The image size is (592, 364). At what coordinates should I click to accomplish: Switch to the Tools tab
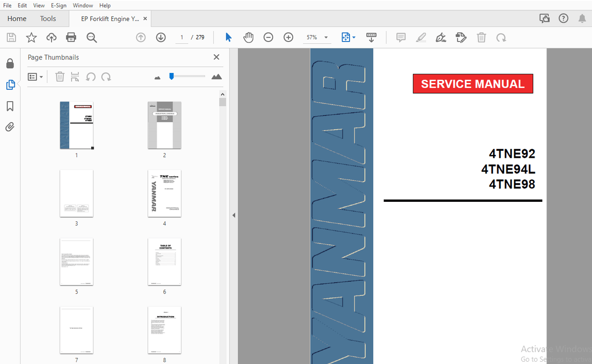click(48, 19)
